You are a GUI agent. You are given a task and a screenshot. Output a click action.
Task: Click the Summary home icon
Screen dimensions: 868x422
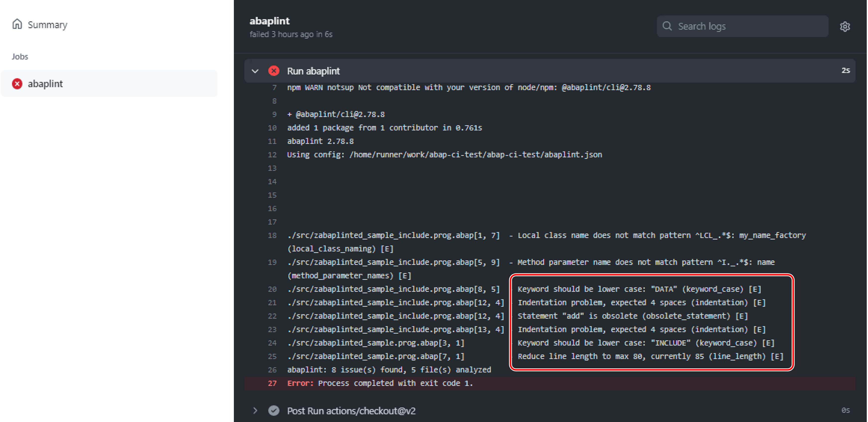(x=17, y=24)
